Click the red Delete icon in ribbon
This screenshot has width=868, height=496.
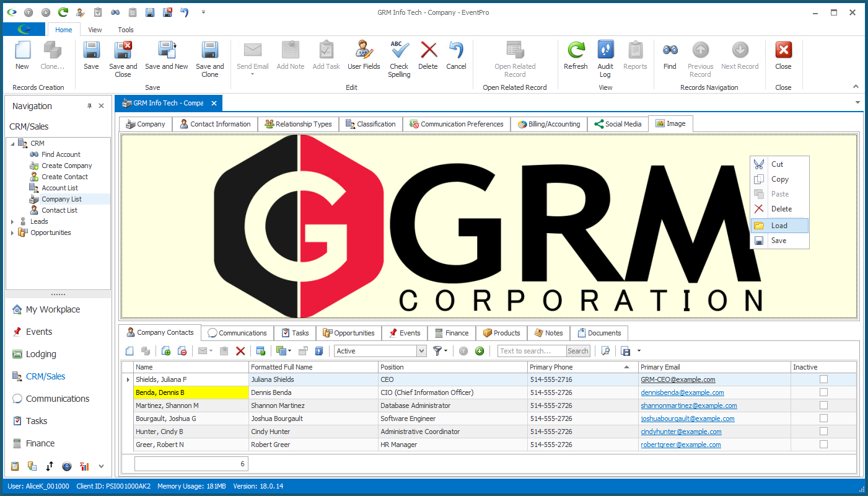coord(428,51)
